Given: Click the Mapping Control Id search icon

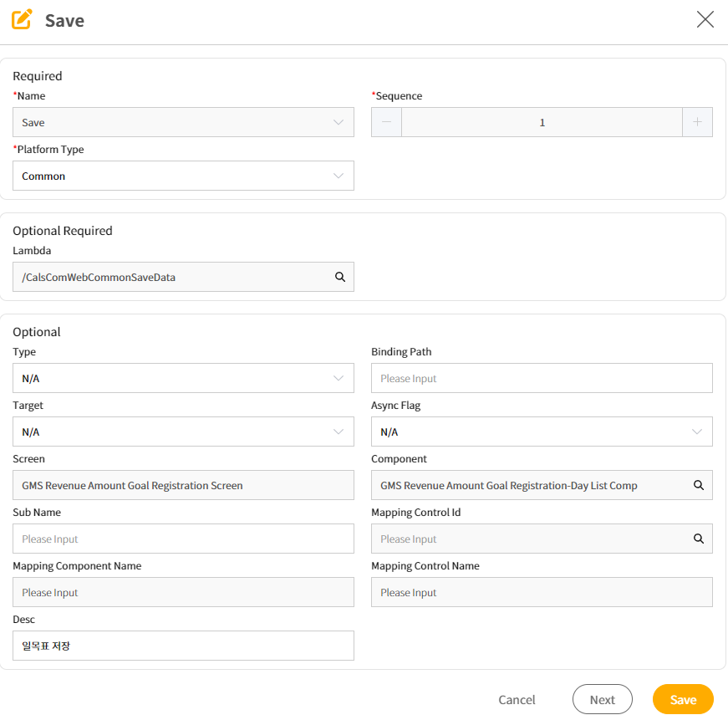Looking at the screenshot, I should tap(698, 539).
